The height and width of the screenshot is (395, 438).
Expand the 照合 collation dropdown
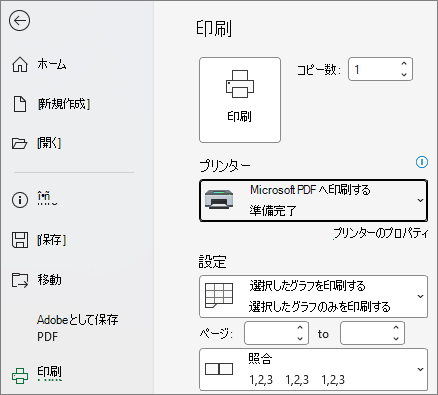pos(420,369)
